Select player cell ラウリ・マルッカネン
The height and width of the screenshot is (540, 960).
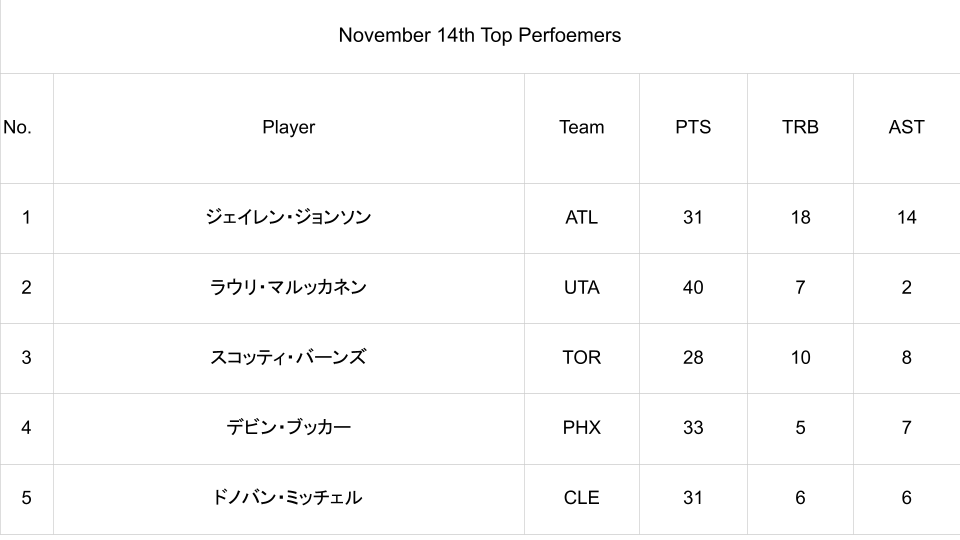(288, 287)
